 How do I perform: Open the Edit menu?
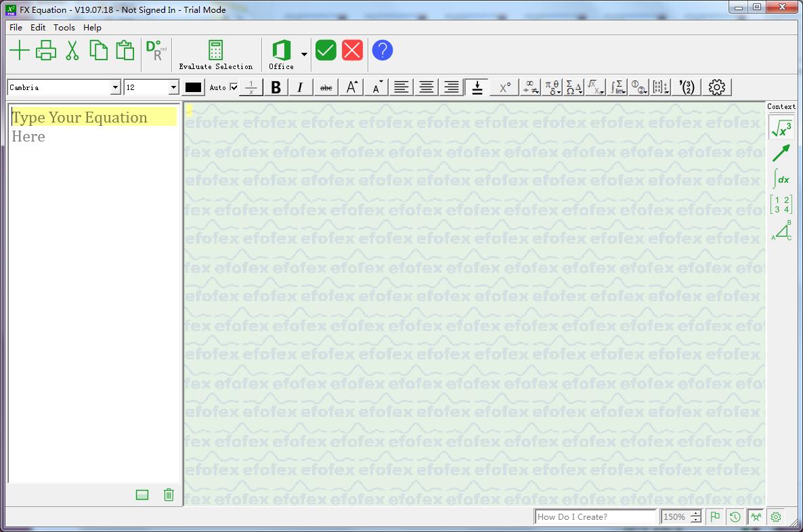coord(38,28)
